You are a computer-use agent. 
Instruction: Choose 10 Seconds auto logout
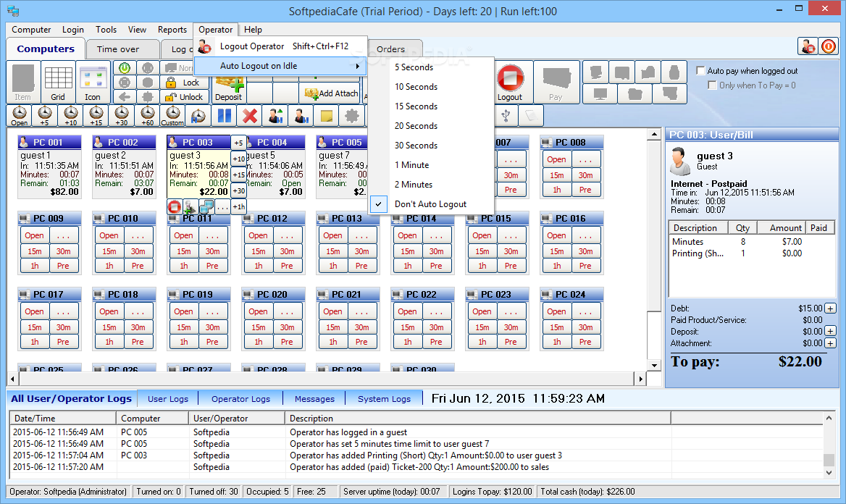(430, 86)
